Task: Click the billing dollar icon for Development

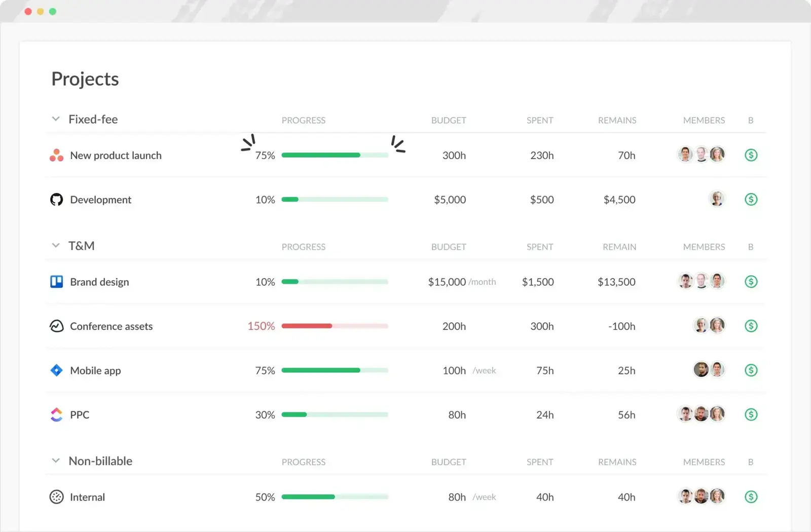Action: [751, 199]
